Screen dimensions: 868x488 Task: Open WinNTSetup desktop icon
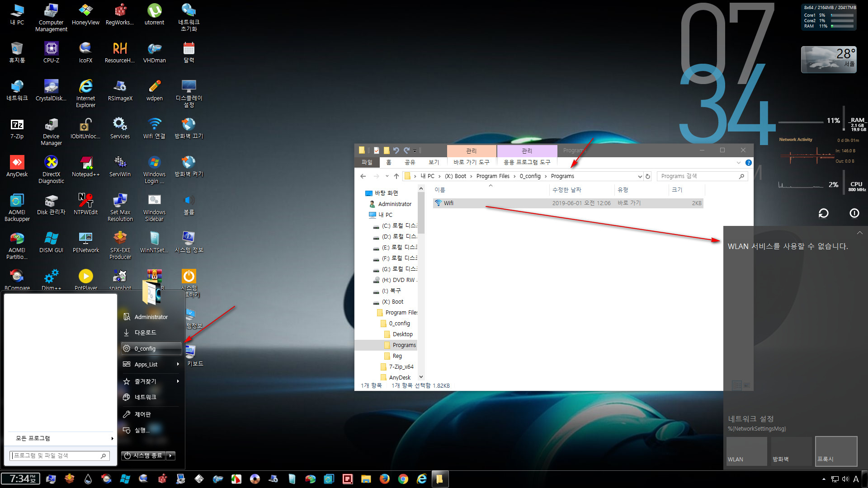tap(154, 242)
